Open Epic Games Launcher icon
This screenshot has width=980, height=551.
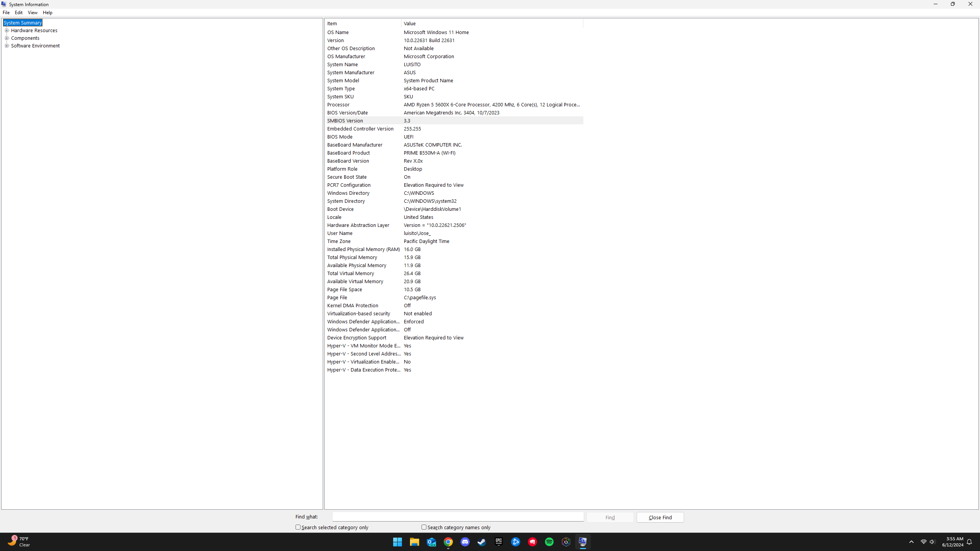tap(498, 542)
